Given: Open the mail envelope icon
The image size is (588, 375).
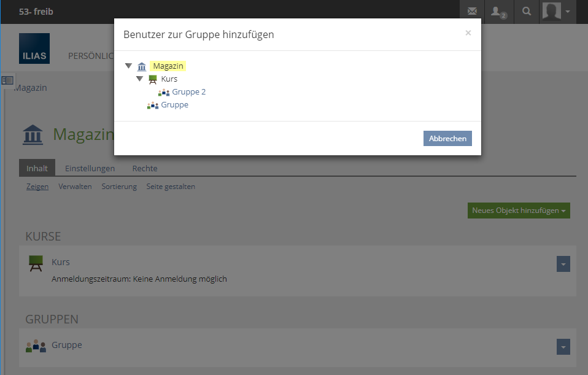Looking at the screenshot, I should pyautogui.click(x=472, y=12).
